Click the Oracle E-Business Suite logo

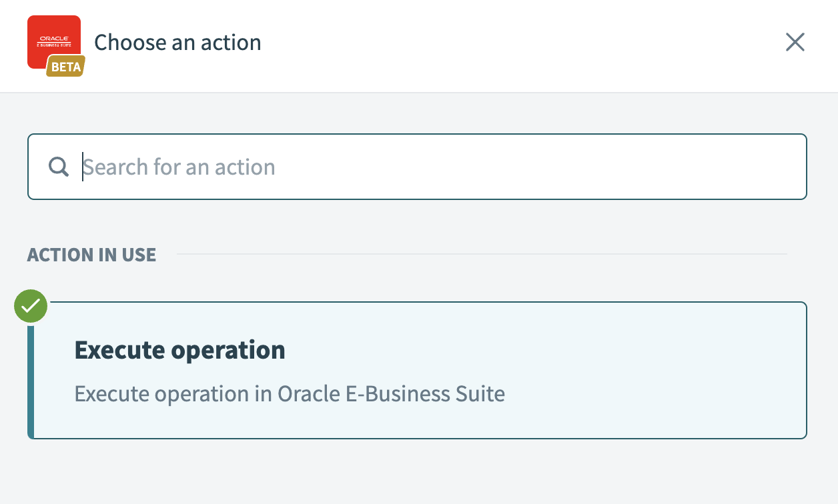54,40
